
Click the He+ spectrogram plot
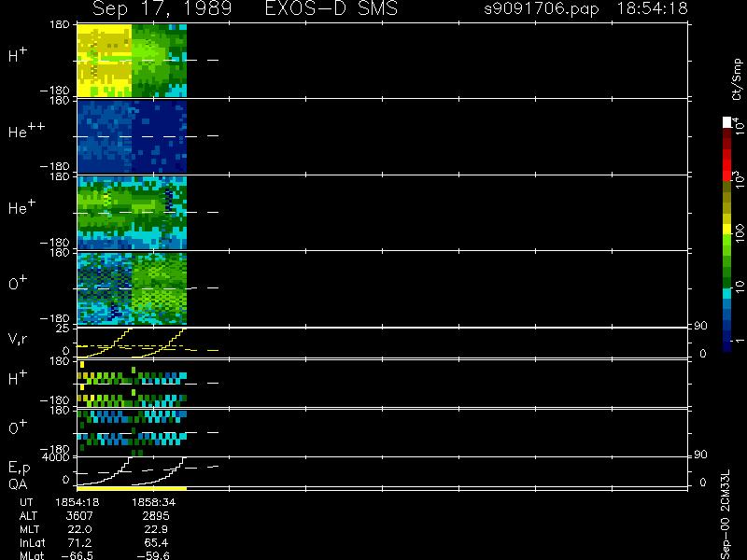132,213
